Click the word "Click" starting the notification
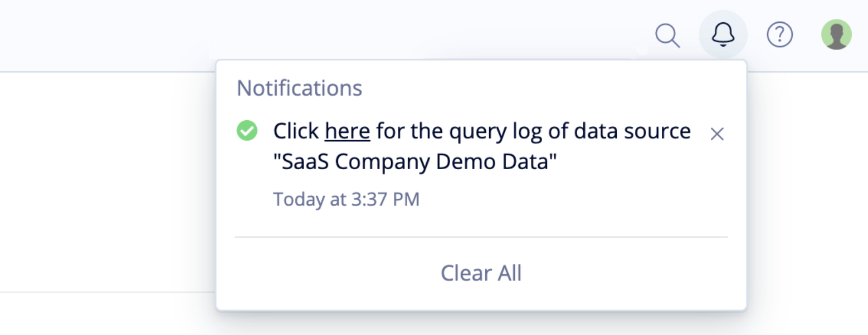This screenshot has height=335, width=868. [296, 131]
